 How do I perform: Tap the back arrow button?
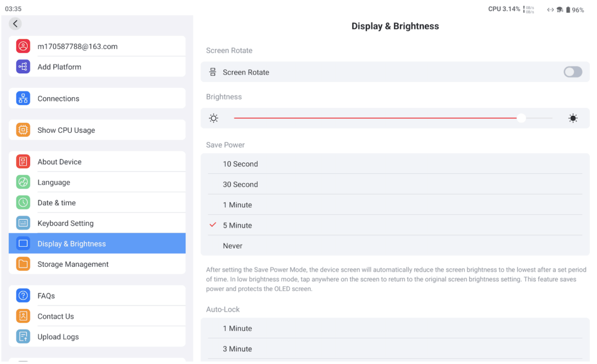15,24
